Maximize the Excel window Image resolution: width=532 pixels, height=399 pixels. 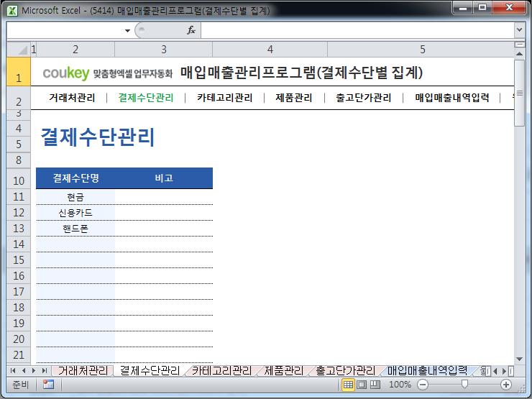point(482,8)
